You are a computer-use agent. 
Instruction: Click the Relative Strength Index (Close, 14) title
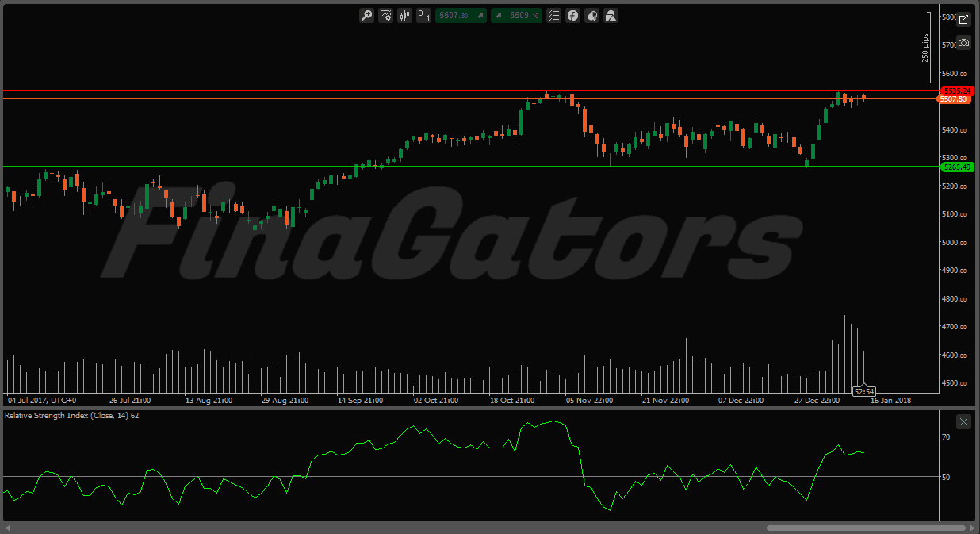(x=67, y=416)
